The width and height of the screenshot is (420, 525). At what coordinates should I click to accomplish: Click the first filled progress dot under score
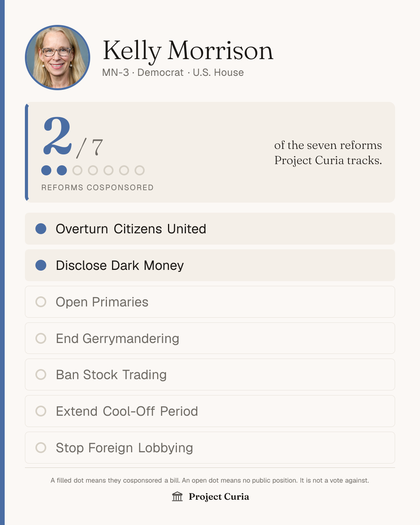46,170
